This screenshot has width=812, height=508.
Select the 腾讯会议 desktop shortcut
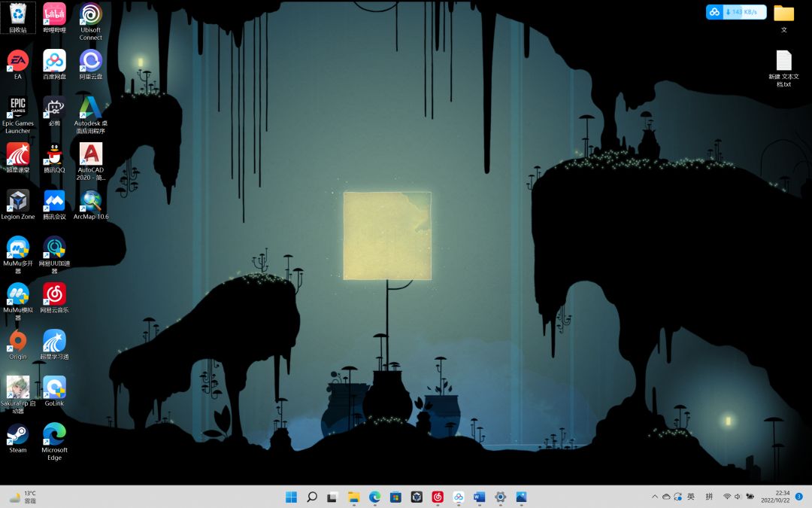54,204
